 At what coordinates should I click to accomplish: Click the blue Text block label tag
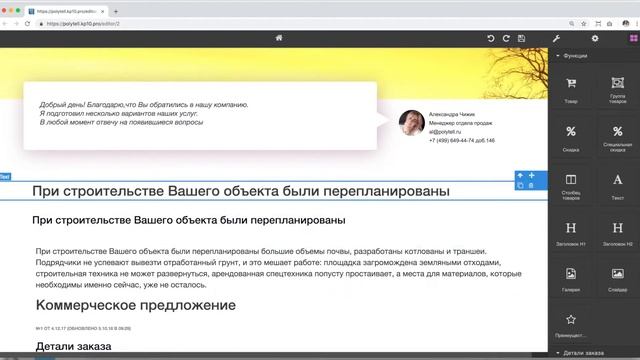(5, 177)
